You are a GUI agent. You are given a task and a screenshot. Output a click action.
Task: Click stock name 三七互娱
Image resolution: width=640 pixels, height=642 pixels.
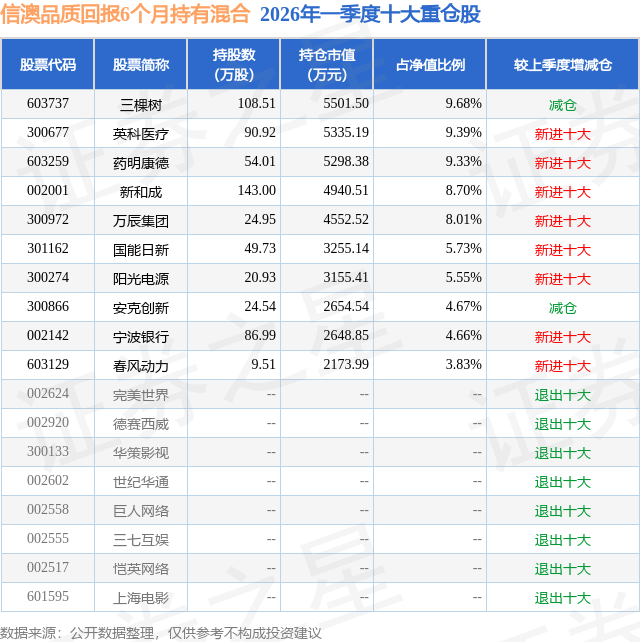click(x=141, y=540)
